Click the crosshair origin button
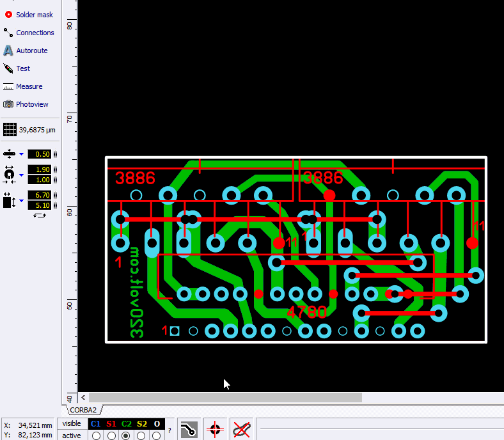The image size is (504, 440). pos(215,429)
